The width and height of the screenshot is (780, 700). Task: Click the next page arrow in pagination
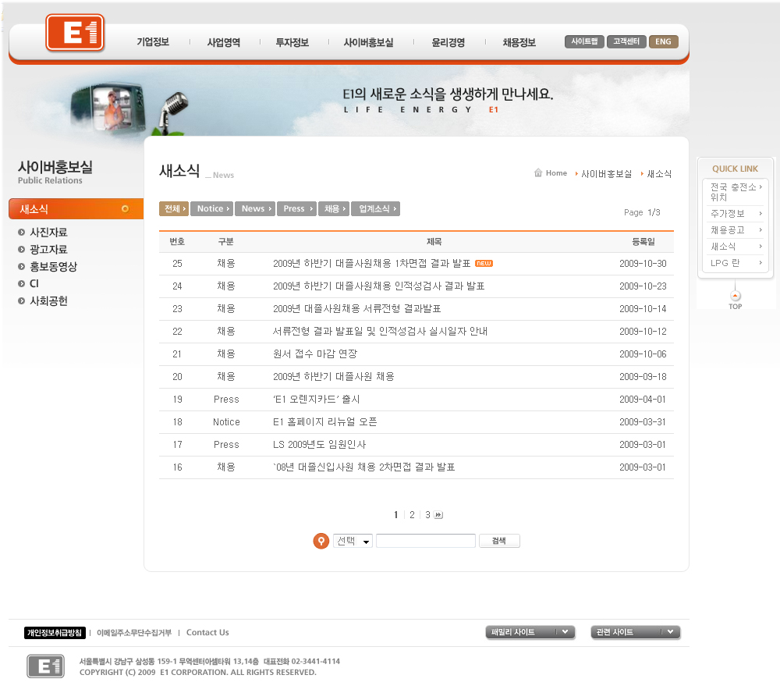point(438,515)
